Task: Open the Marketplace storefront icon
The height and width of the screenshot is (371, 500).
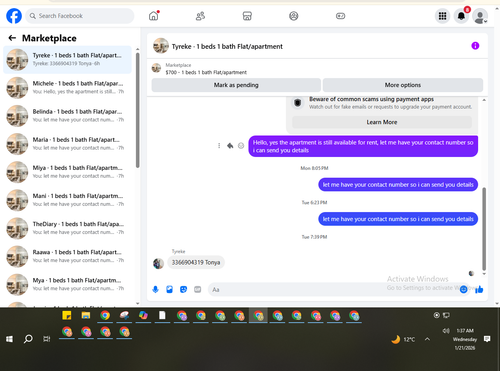Action: (247, 16)
